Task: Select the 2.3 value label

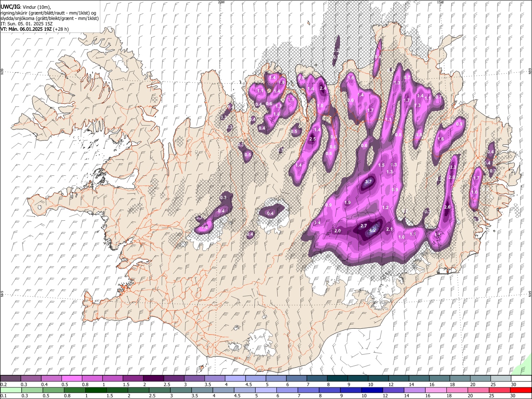Action: tap(453, 167)
